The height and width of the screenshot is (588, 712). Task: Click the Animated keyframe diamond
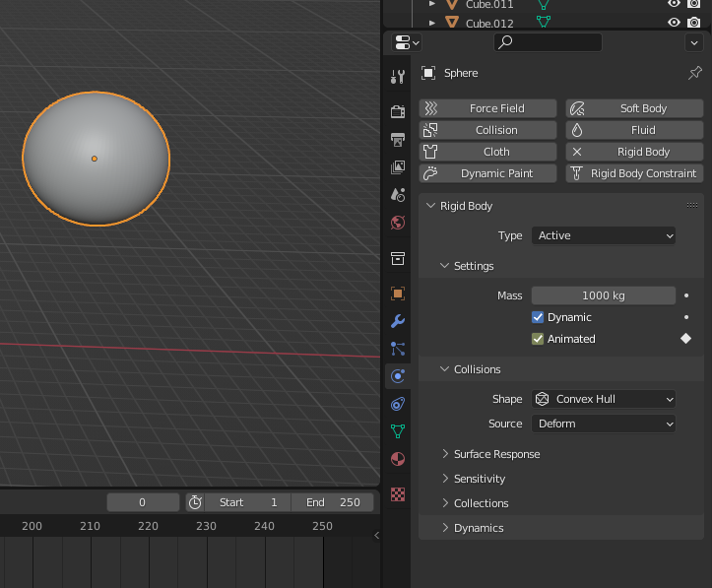(686, 338)
